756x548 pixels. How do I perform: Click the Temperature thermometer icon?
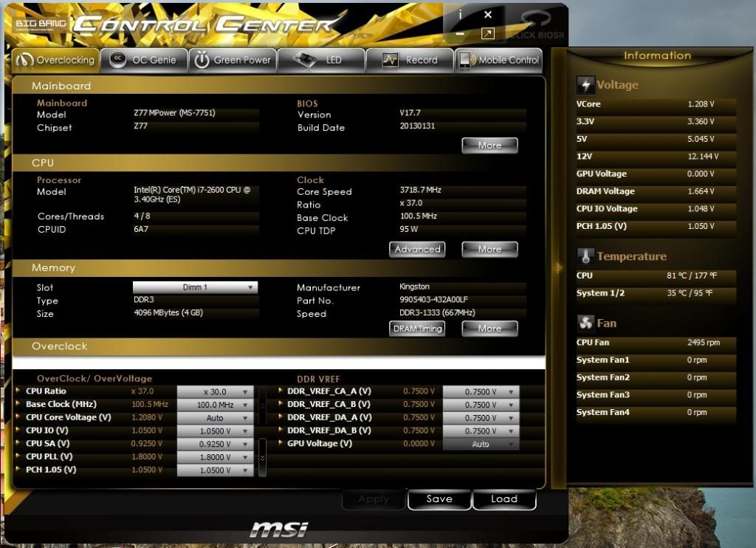(x=585, y=256)
